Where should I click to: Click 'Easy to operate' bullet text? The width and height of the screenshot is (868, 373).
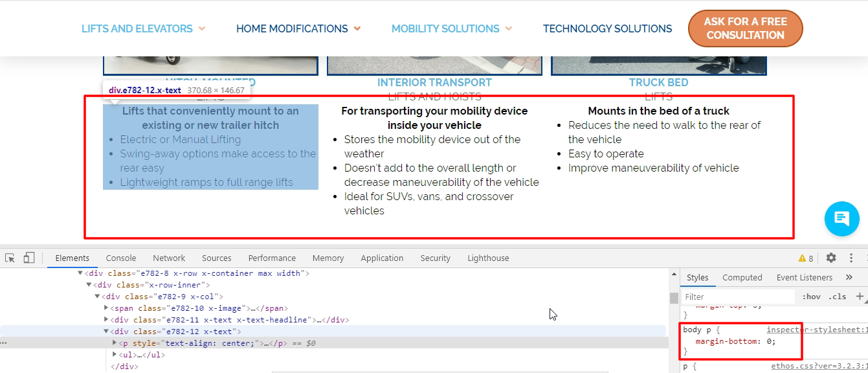coord(606,154)
